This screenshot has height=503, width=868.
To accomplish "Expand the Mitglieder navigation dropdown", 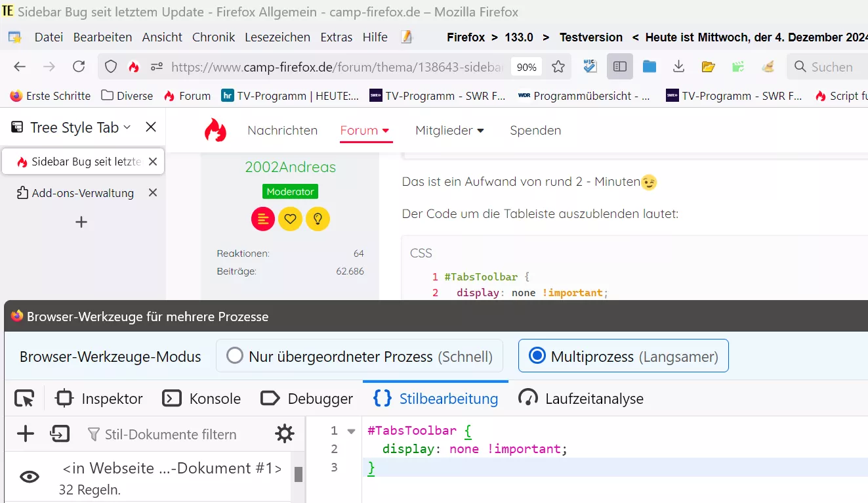I will (x=450, y=130).
